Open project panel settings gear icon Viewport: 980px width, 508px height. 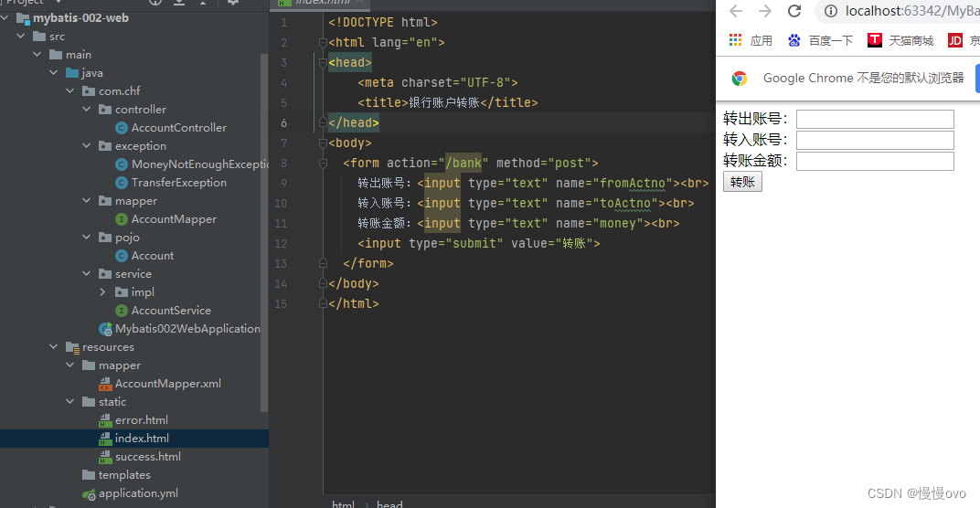(232, 3)
